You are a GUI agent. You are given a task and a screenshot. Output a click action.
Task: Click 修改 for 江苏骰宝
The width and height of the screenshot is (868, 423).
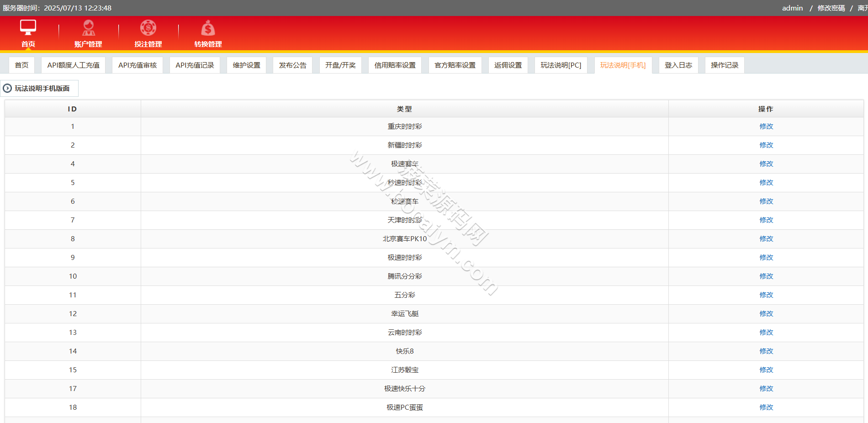766,370
